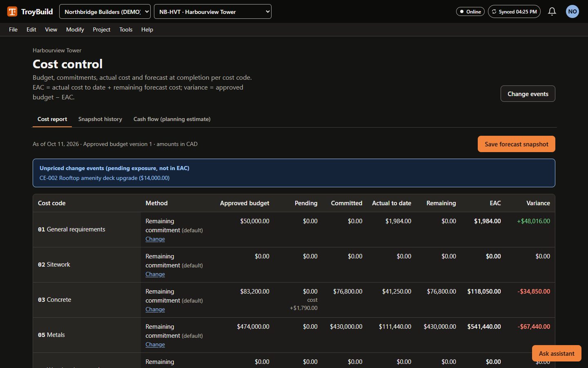
Task: Click Change link for Concrete method
Action: click(x=155, y=309)
